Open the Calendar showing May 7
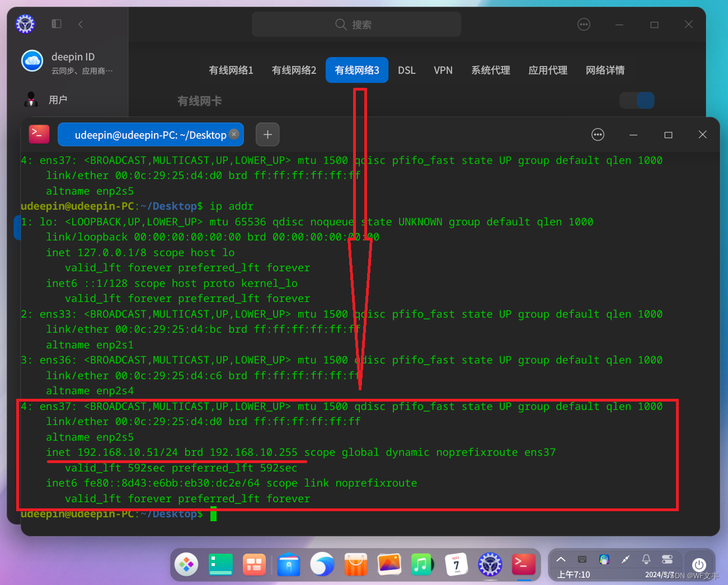Image resolution: width=728 pixels, height=585 pixels. 456,564
